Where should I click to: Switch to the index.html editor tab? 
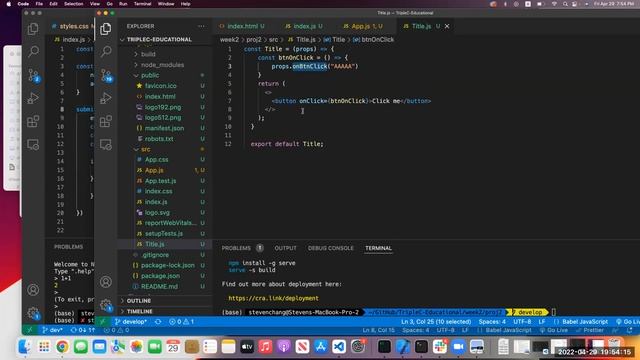coord(242,26)
